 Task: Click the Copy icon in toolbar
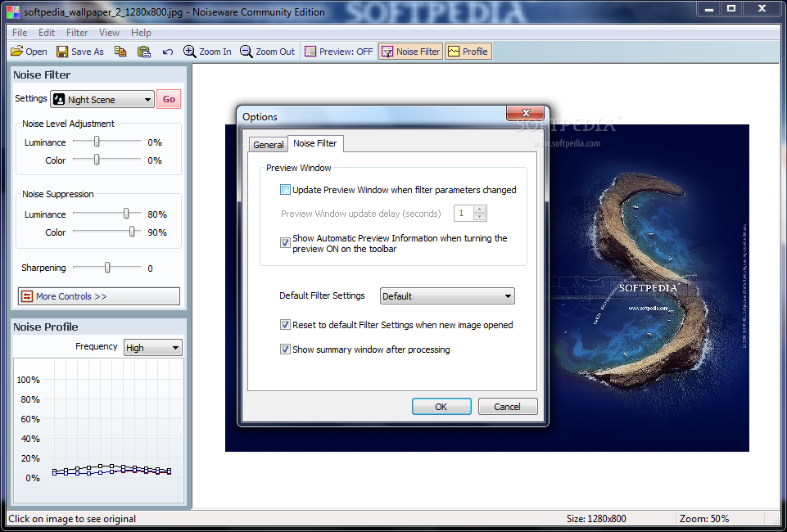pyautogui.click(x=120, y=51)
